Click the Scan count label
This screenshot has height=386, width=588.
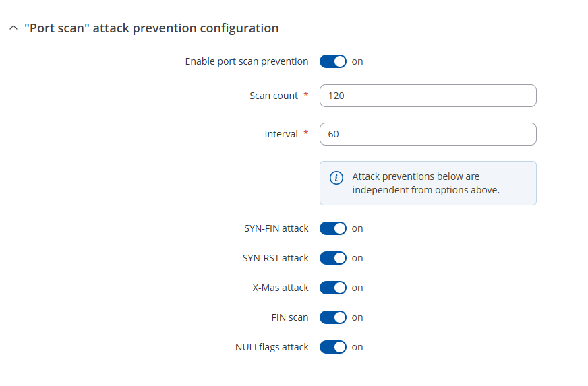click(x=273, y=96)
